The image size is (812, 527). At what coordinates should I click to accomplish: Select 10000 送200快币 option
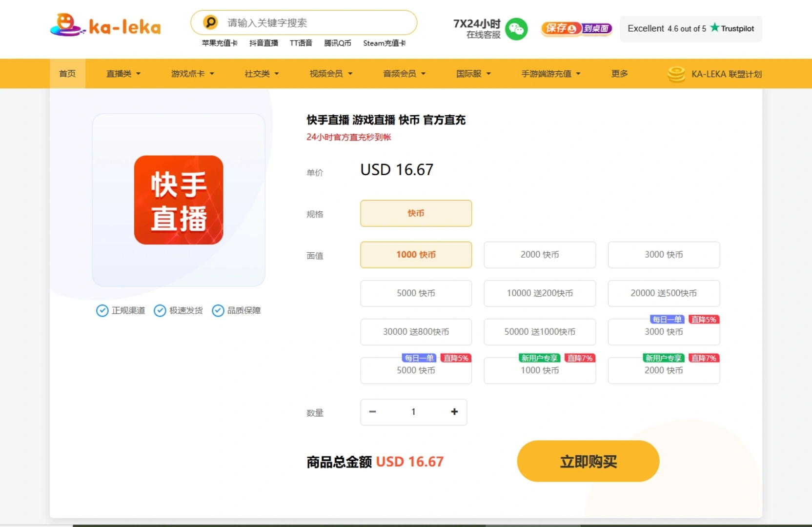pyautogui.click(x=540, y=293)
